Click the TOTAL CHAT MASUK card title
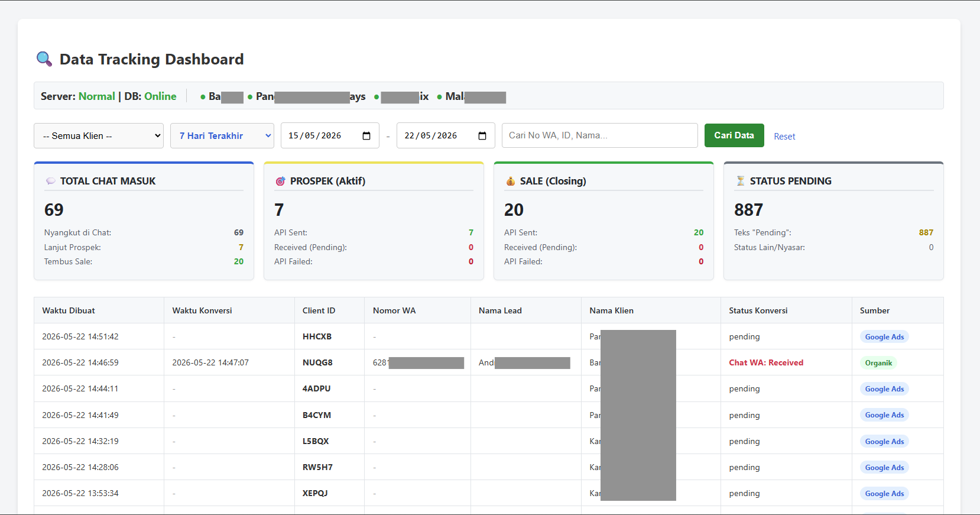This screenshot has height=515, width=980. point(108,181)
